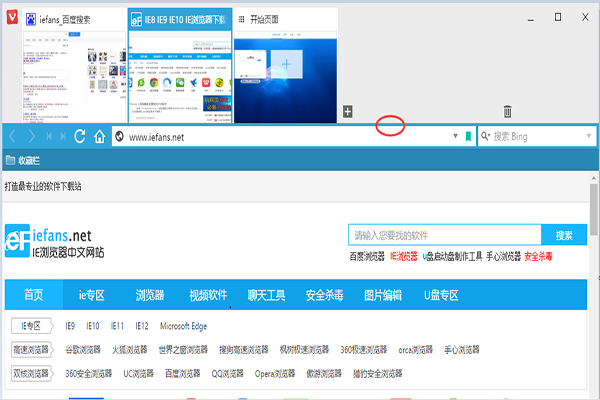Viewport: 600px width, 400px height.
Task: Click the red 安全杀毒 keyword link
Action: pos(538,256)
